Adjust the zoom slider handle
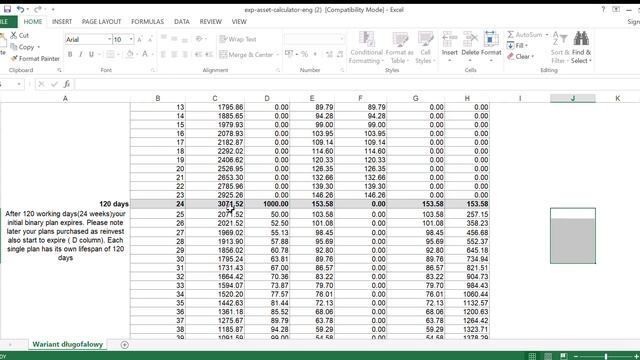This screenshot has height=360, width=640. pyautogui.click(x=606, y=356)
